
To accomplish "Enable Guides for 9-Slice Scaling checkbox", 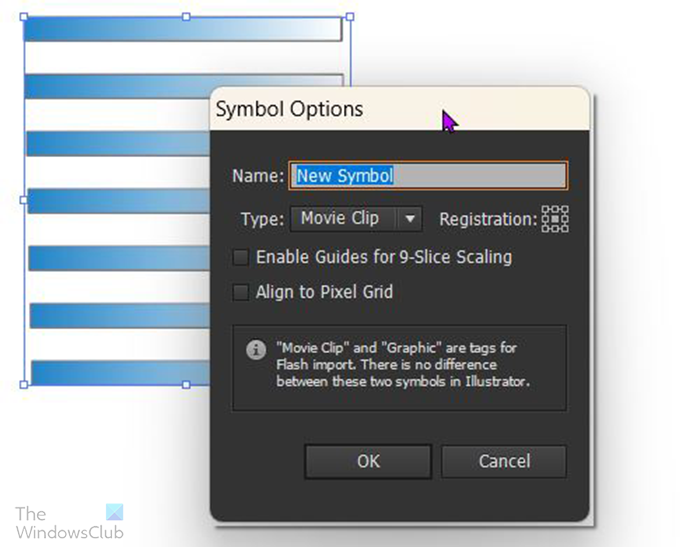I will point(240,258).
